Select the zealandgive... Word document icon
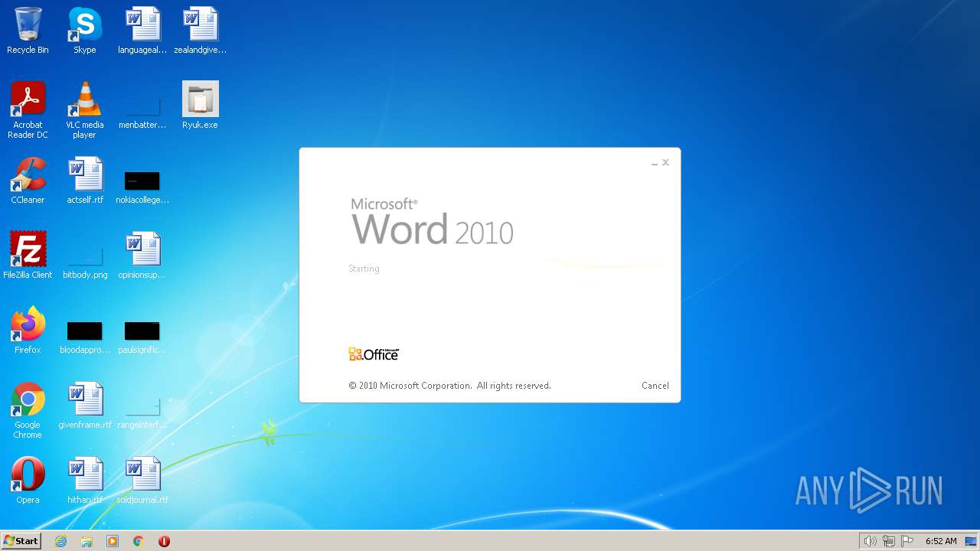Image resolution: width=980 pixels, height=551 pixels. point(200,31)
